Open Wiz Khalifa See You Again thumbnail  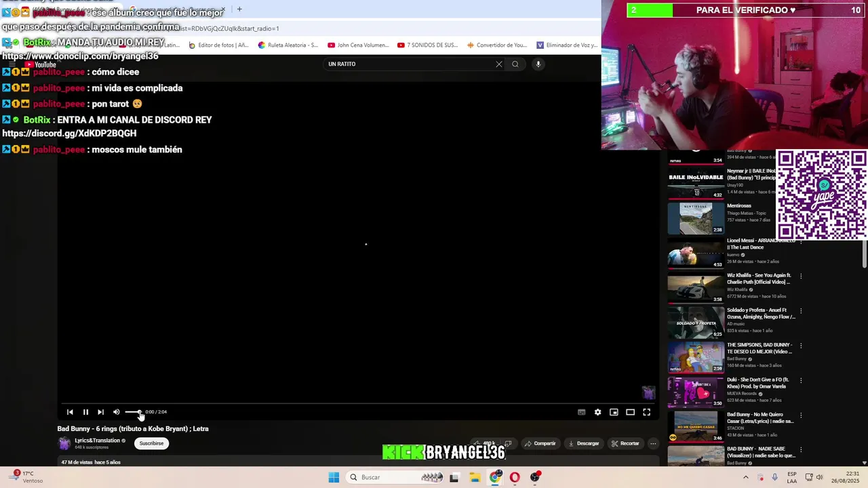pos(696,287)
